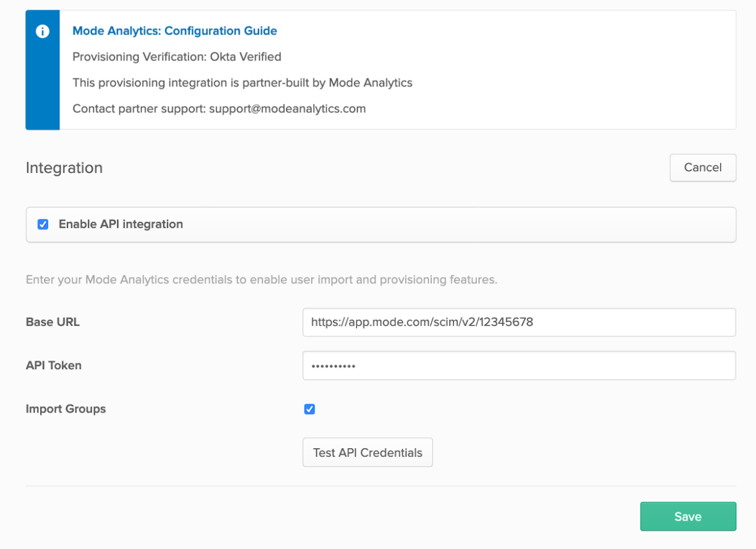Screen dimensions: 756x549
Task: Click the Import Groups label
Action: point(66,409)
